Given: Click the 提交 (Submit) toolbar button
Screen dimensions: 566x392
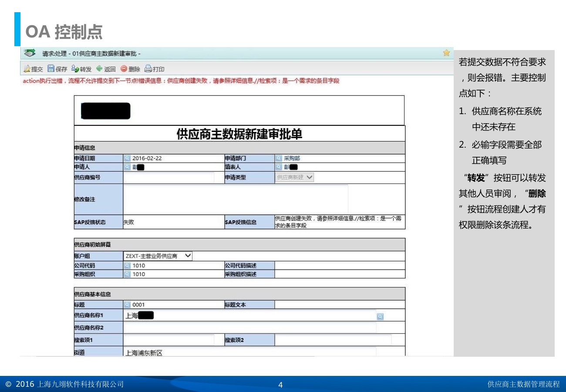Looking at the screenshot, I should [33, 69].
